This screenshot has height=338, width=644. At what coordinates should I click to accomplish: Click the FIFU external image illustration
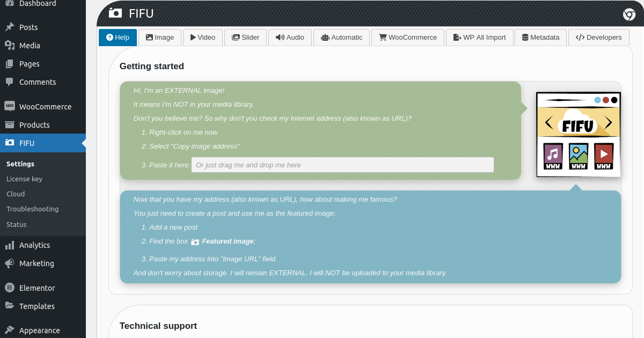(x=579, y=135)
